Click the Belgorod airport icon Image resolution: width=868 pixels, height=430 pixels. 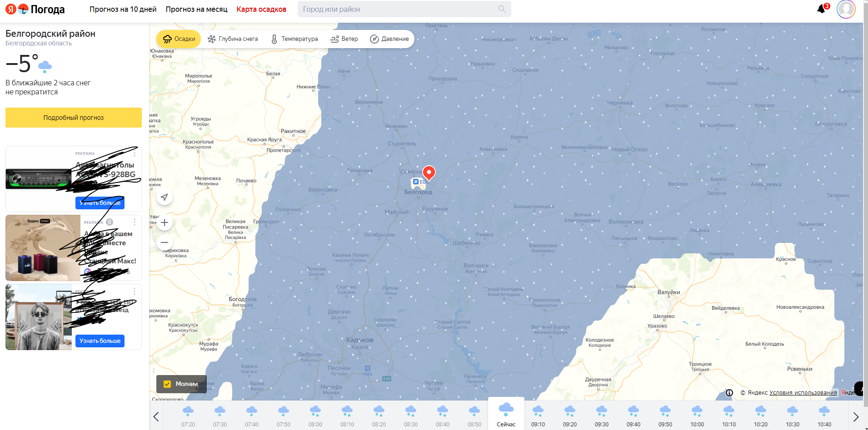[x=415, y=182]
